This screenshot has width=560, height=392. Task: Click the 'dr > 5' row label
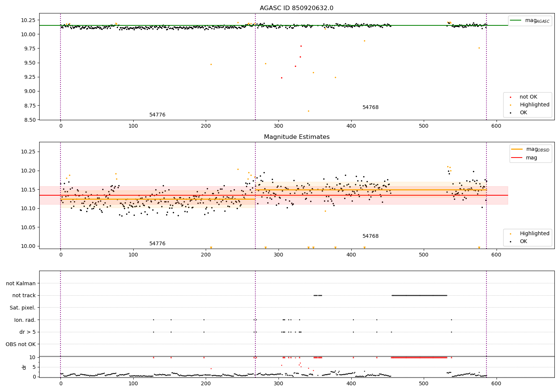point(28,332)
